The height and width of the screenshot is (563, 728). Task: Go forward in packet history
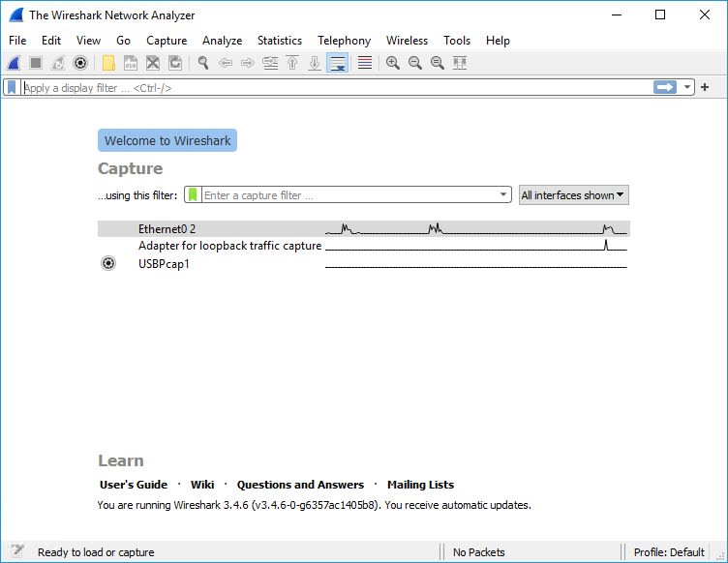(248, 63)
